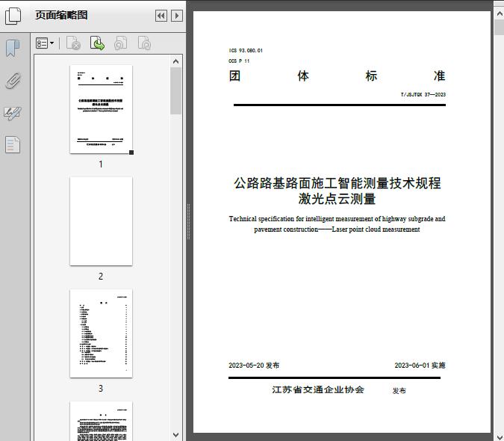Click the page number label 2
This screenshot has height=441, width=504.
point(101,277)
